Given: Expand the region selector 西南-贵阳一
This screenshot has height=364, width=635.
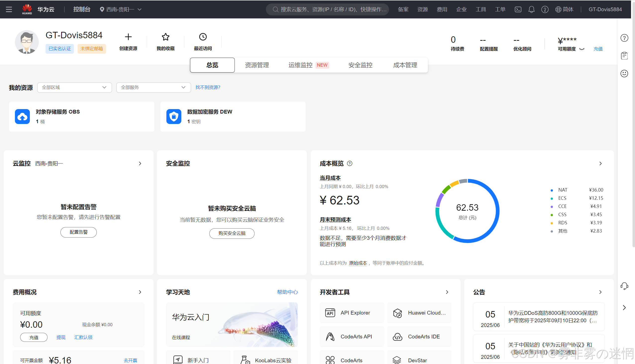Looking at the screenshot, I should coord(121,9).
